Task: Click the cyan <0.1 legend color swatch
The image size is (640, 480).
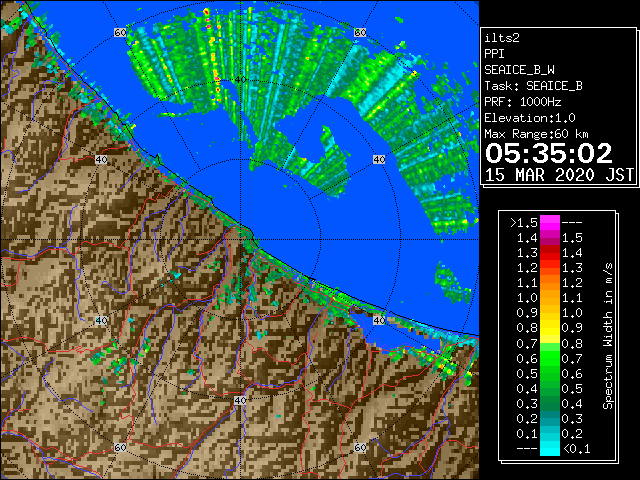Action: pyautogui.click(x=549, y=448)
